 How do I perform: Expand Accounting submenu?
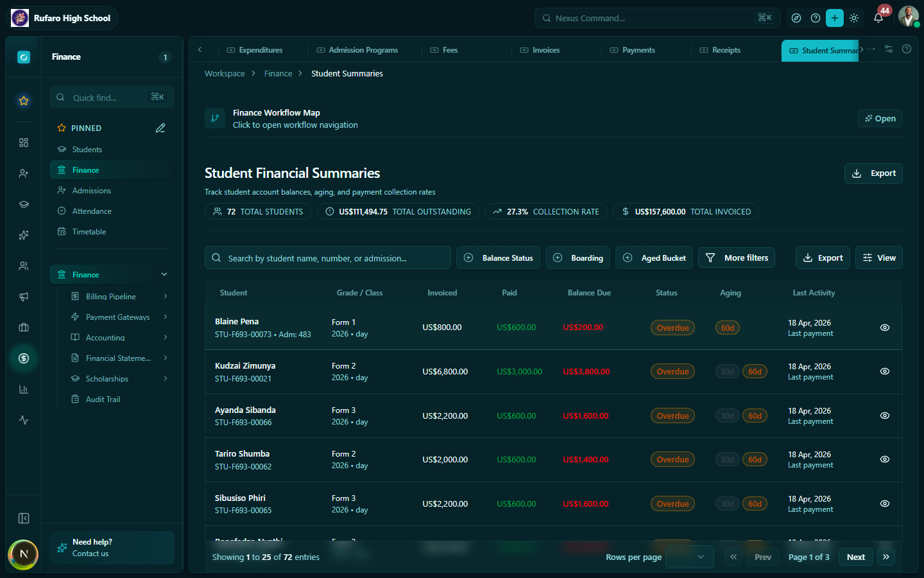pos(166,337)
